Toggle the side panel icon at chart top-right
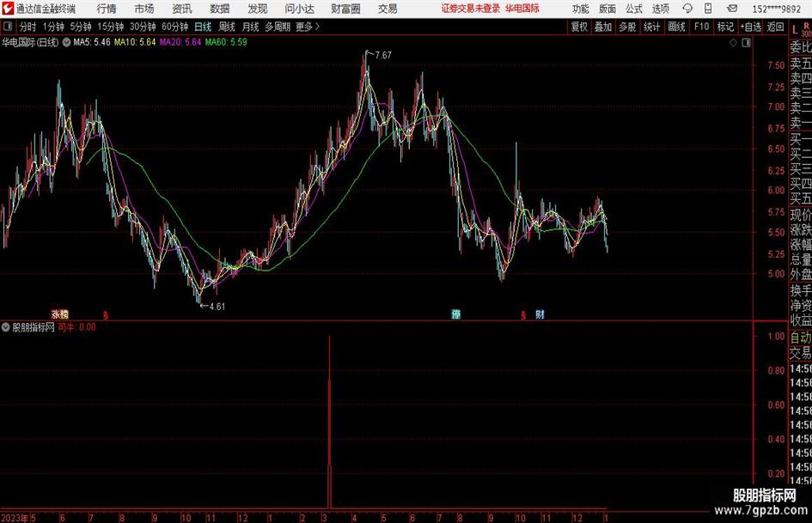Screen dimensions: 812x523 (x=746, y=42)
